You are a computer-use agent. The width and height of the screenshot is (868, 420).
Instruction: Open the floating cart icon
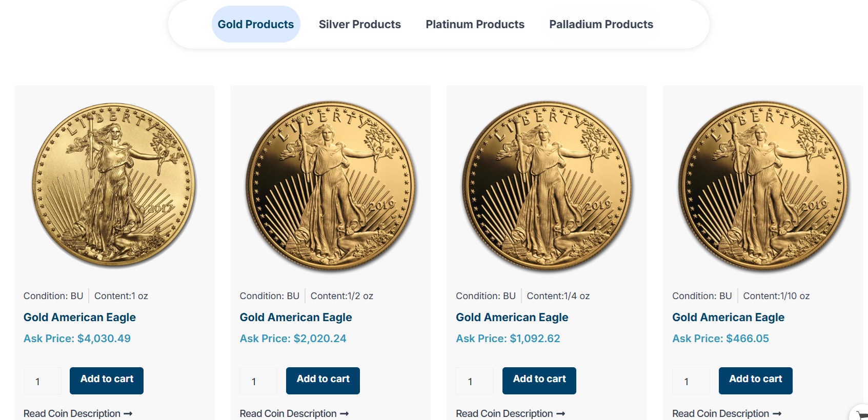point(862,415)
